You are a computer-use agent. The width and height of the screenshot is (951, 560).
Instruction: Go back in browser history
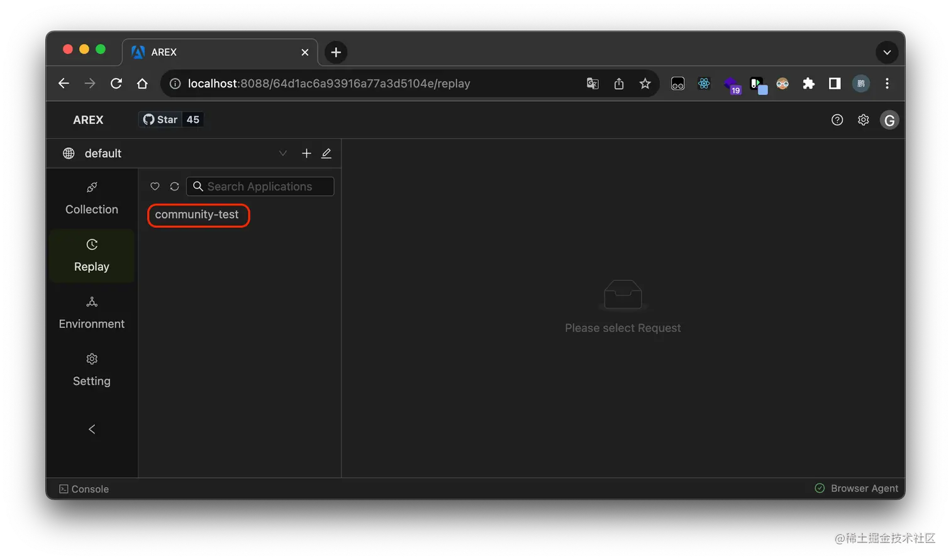coord(64,84)
